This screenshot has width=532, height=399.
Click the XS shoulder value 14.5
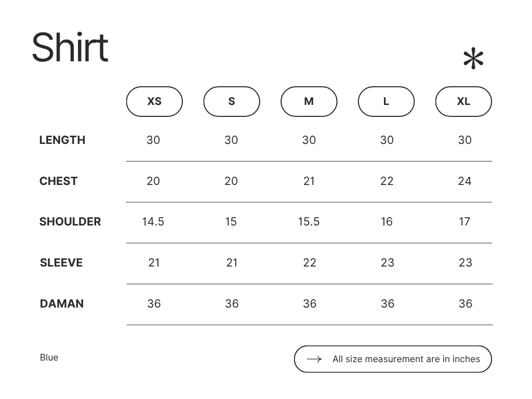(x=153, y=222)
